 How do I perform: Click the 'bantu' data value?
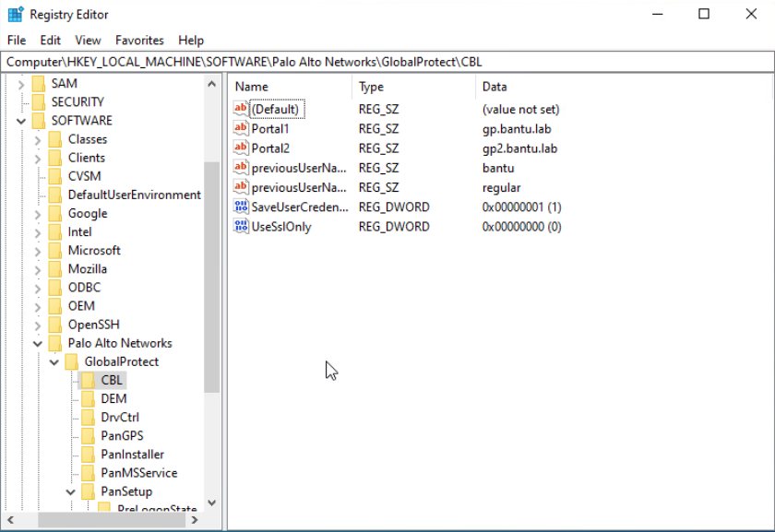[x=498, y=168]
